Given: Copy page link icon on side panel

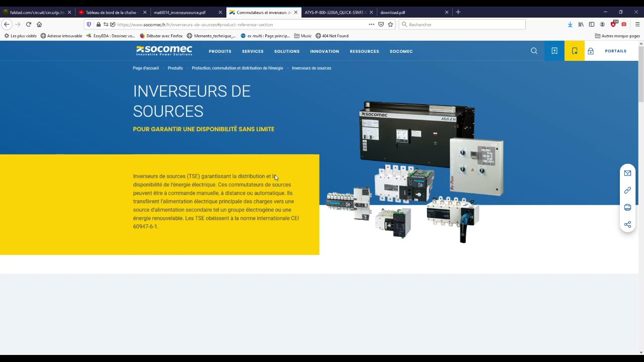Looking at the screenshot, I should 627,190.
